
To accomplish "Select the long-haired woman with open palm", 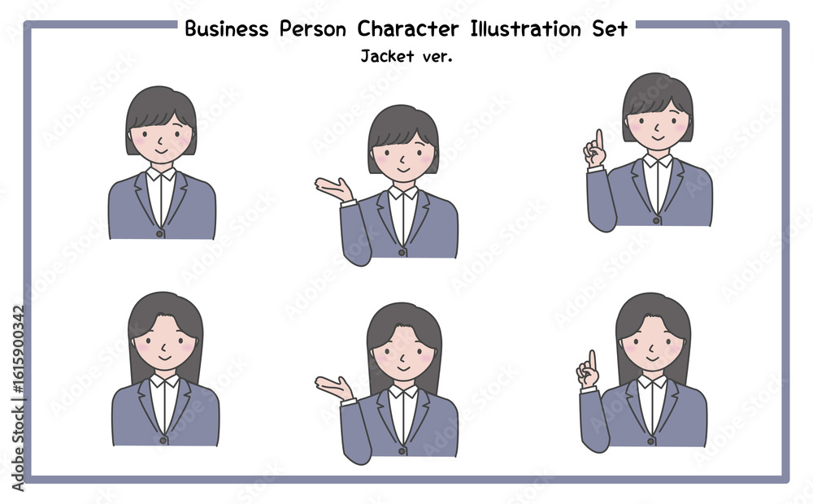I will (386, 383).
